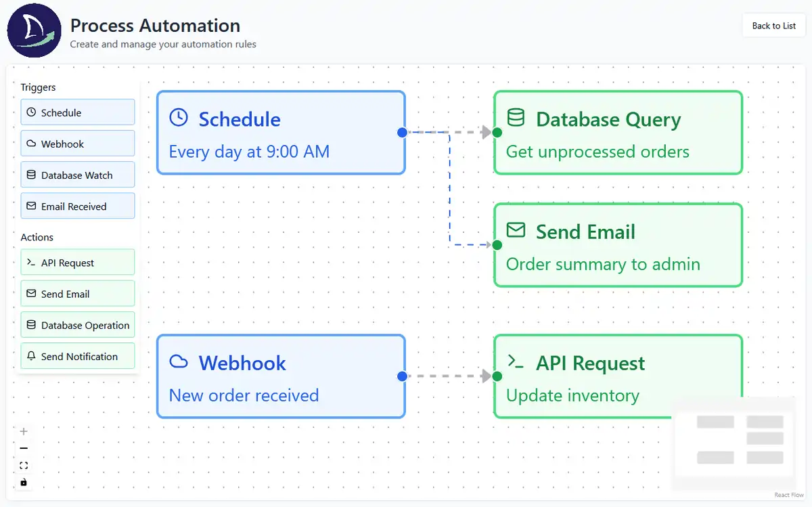
Task: Click the database icon in the Database Query node
Action: (516, 118)
